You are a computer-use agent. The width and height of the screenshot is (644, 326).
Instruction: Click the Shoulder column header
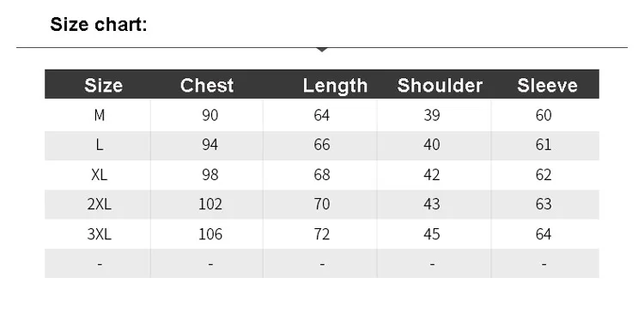click(440, 86)
